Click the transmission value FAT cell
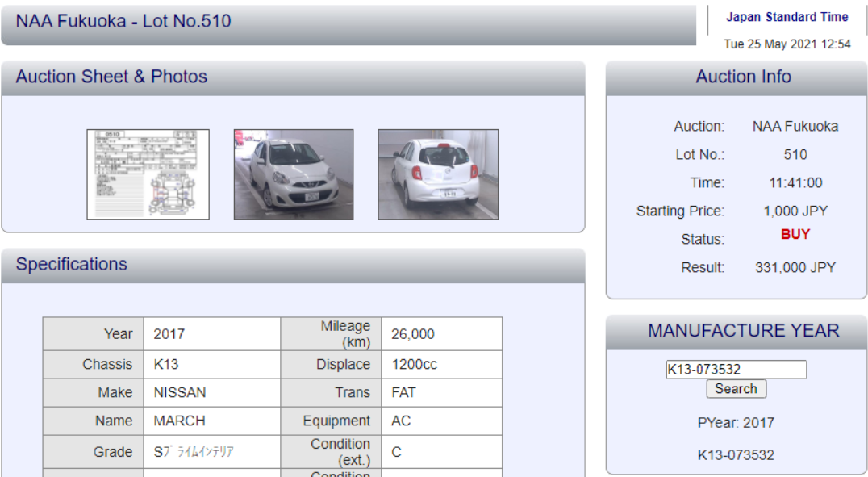Viewport: 868px width, 477px height. pyautogui.click(x=442, y=393)
